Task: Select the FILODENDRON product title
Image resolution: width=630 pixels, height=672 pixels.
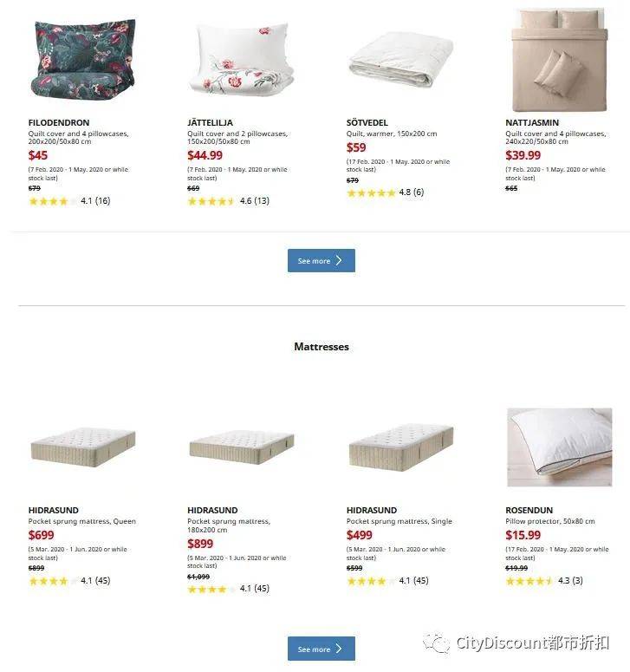Action: pos(59,122)
